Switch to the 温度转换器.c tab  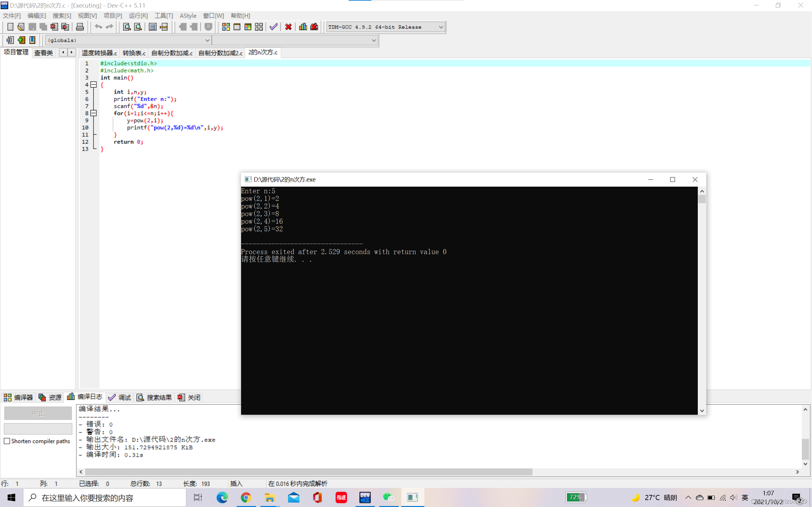tap(99, 53)
